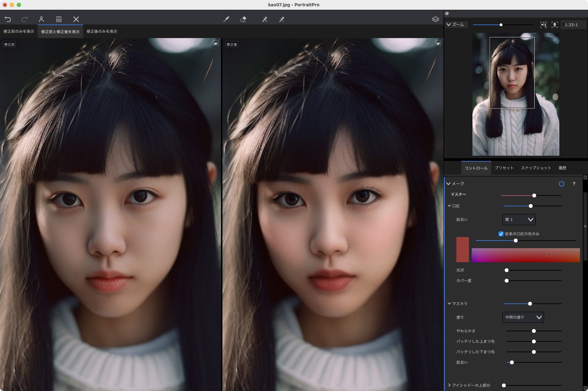Select the wand tool with minus sign
This screenshot has width=588, height=391.
[282, 20]
